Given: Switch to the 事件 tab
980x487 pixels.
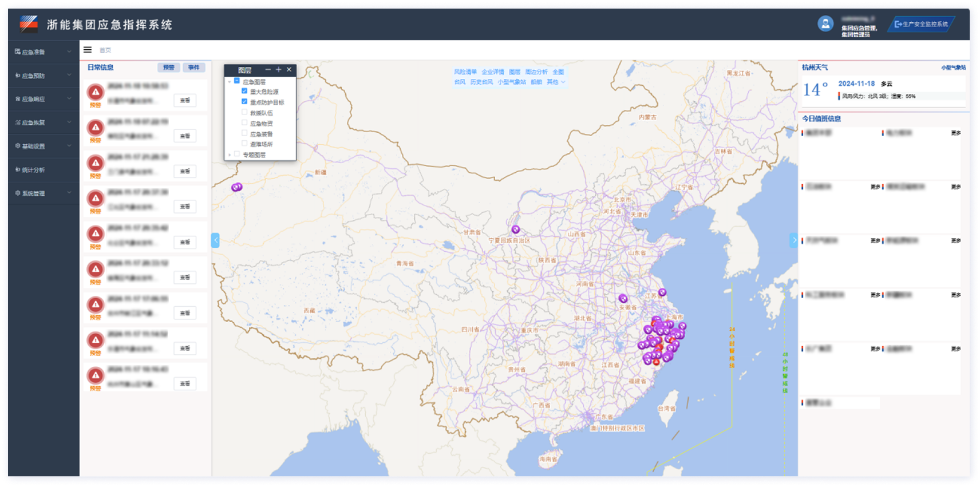Looking at the screenshot, I should (x=194, y=68).
